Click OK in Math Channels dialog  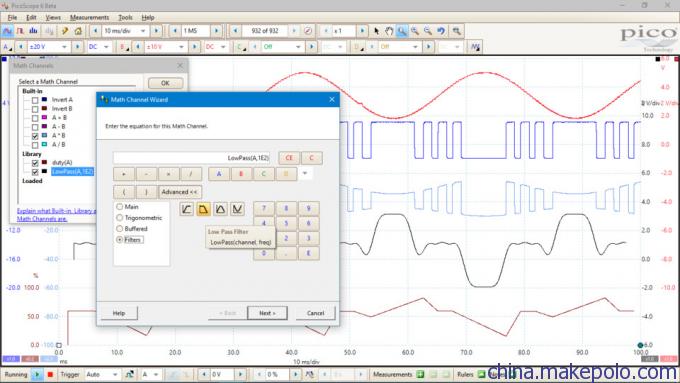[165, 83]
